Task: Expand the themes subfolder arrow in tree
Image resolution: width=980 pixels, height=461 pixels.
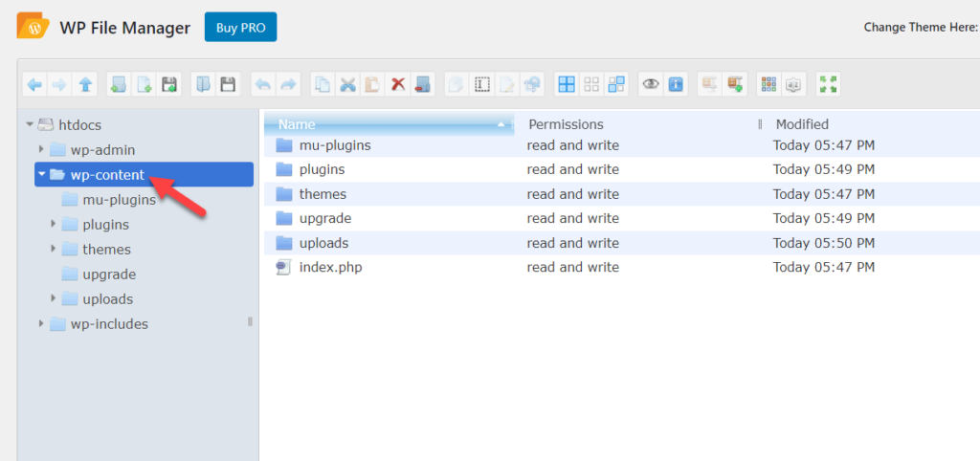Action: coord(54,249)
